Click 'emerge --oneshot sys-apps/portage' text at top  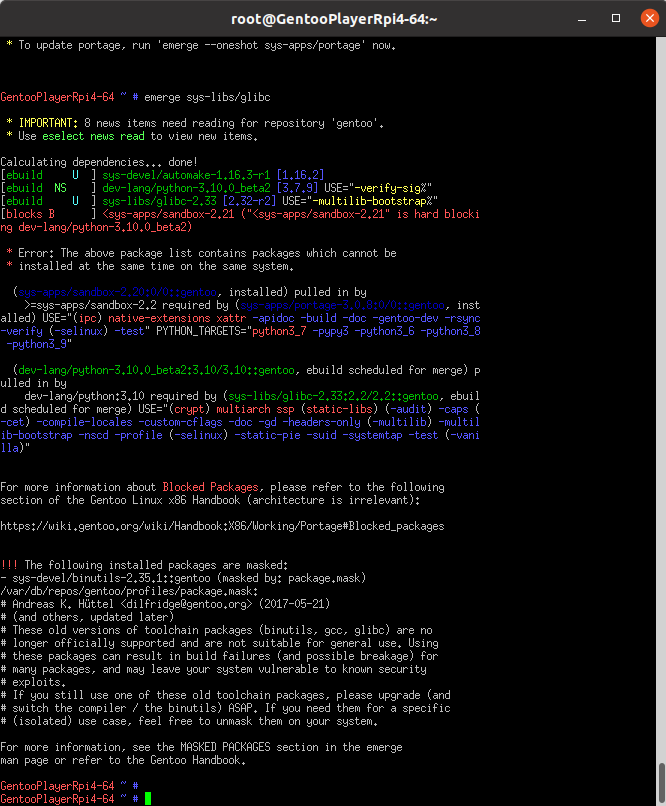tap(261, 45)
